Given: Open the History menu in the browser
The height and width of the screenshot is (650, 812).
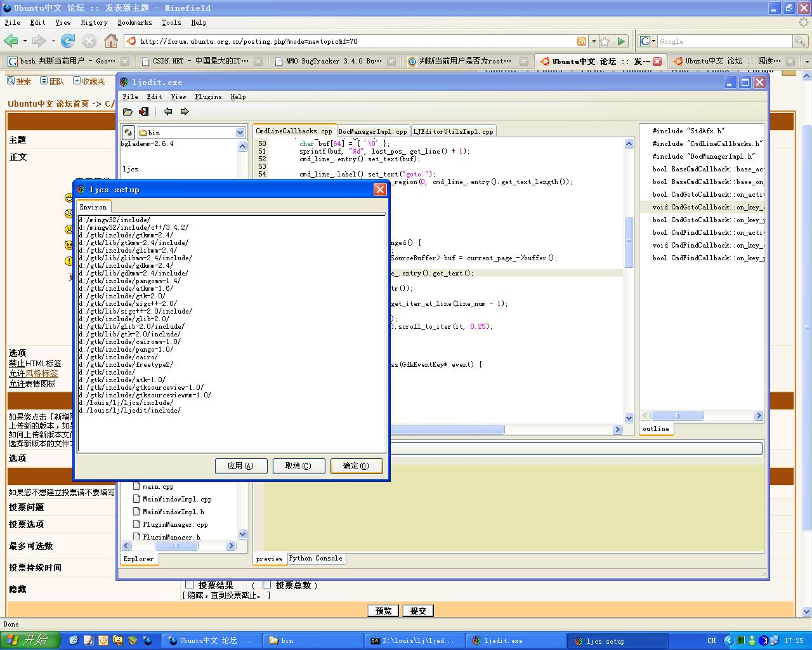Looking at the screenshot, I should pyautogui.click(x=94, y=22).
